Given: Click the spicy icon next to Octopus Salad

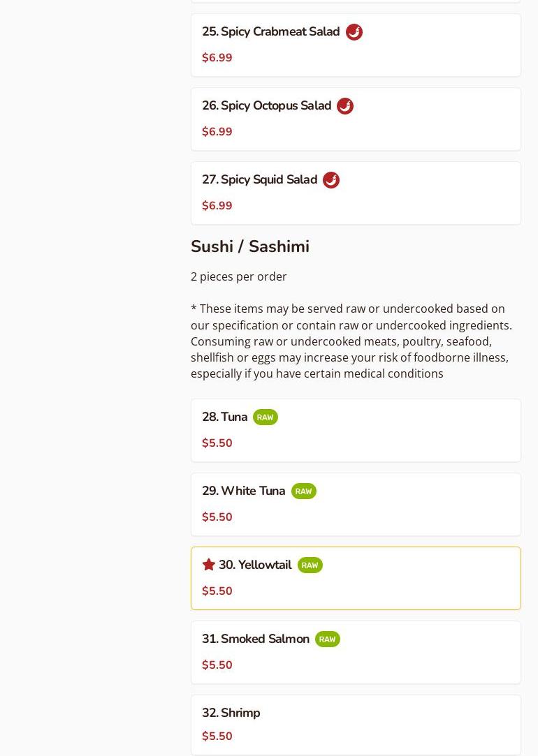Looking at the screenshot, I should (x=345, y=106).
